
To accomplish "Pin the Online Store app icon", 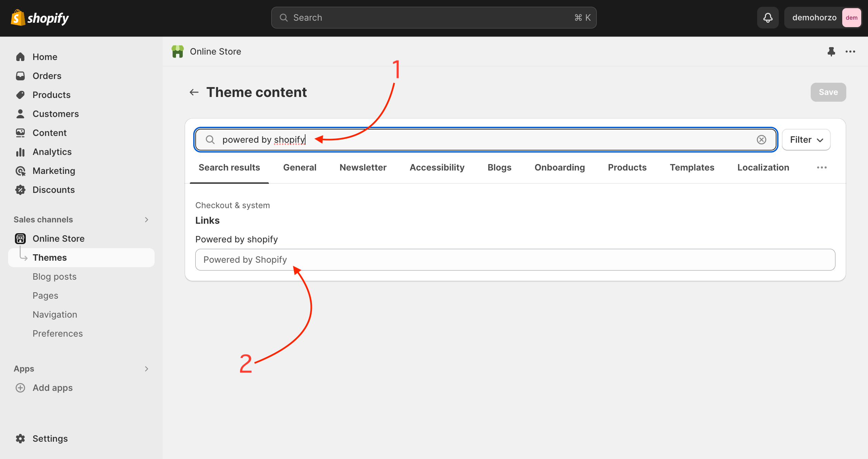I will (831, 52).
